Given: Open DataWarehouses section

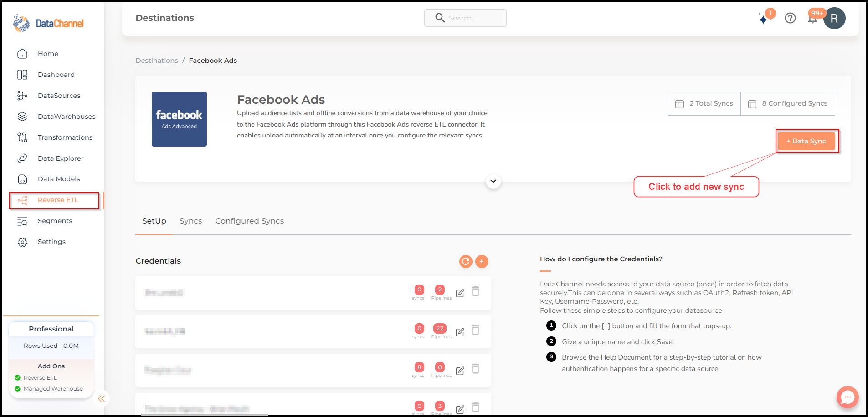Looking at the screenshot, I should coord(67,117).
